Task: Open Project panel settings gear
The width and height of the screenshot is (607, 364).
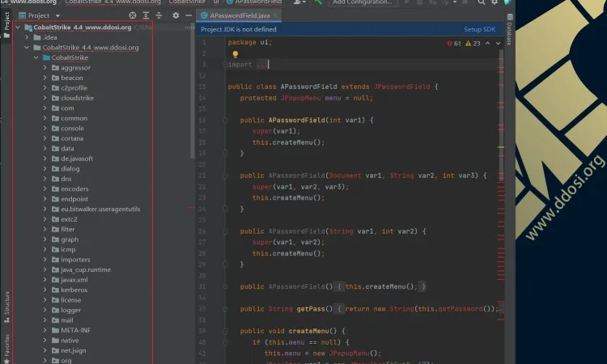Action: pyautogui.click(x=176, y=15)
